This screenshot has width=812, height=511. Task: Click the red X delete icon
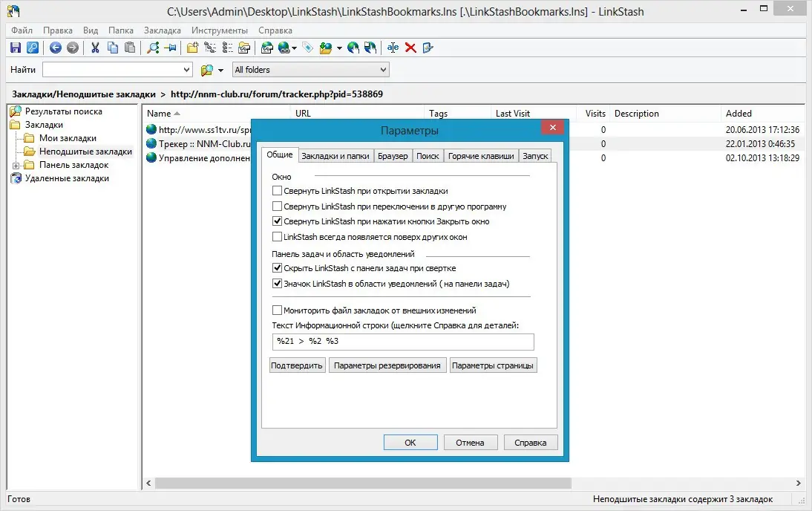point(410,48)
